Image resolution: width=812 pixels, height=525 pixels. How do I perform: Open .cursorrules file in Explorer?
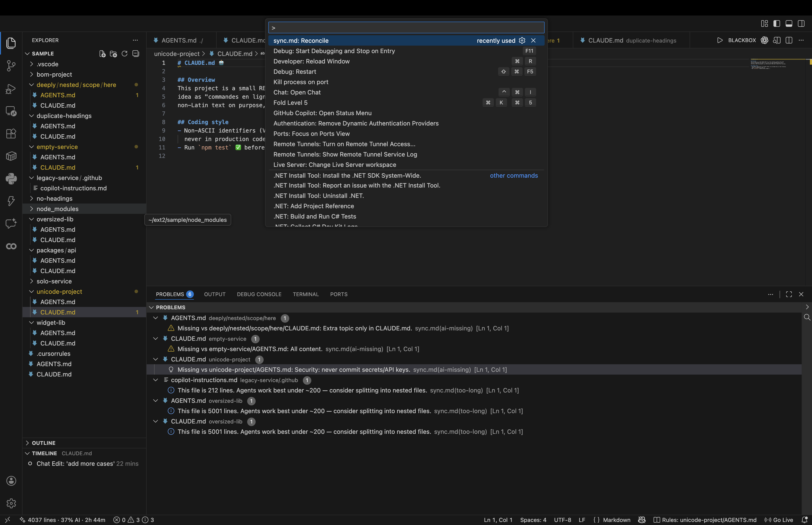pyautogui.click(x=54, y=353)
